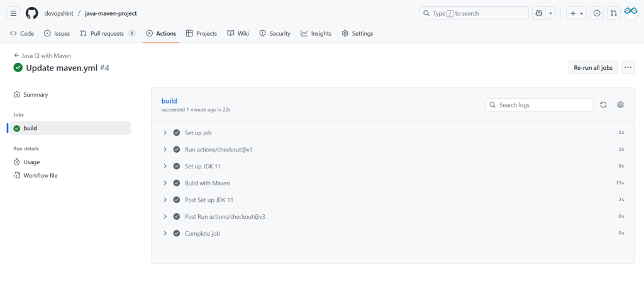Screen dimensions: 644x291
Task: Open the issues circle-dot icon in header
Action: click(x=597, y=13)
